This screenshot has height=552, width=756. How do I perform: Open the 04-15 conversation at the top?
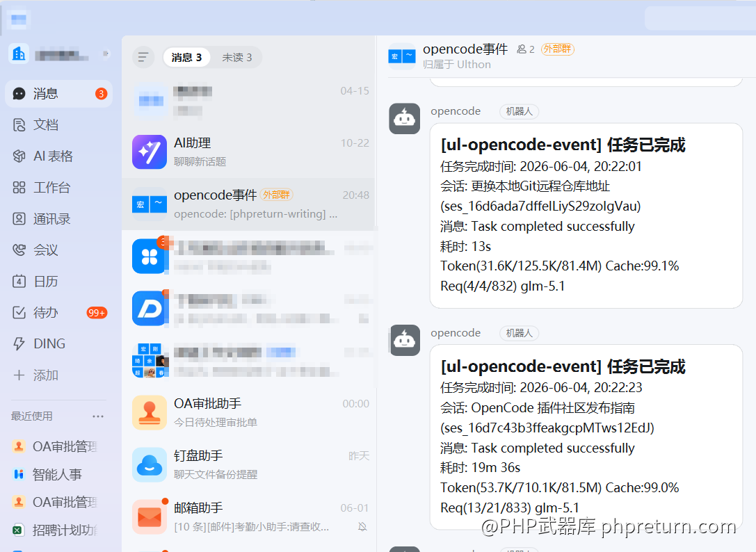[x=248, y=100]
